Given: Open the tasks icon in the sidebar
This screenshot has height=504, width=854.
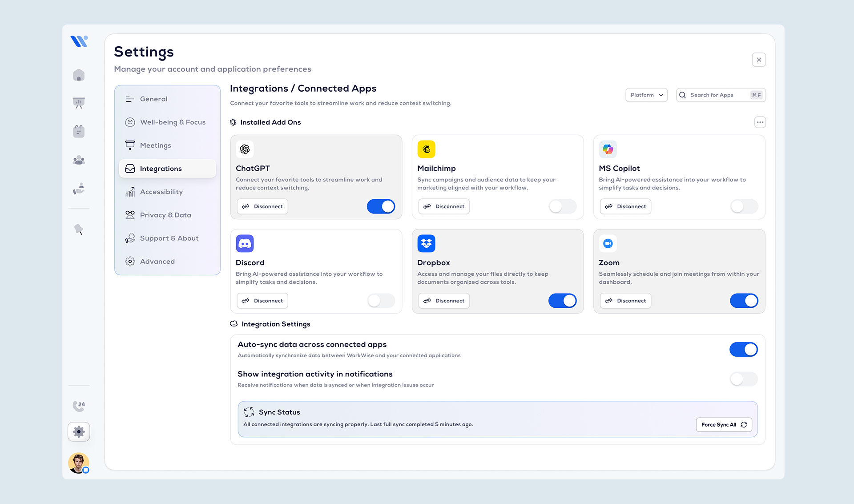Looking at the screenshot, I should (78, 131).
